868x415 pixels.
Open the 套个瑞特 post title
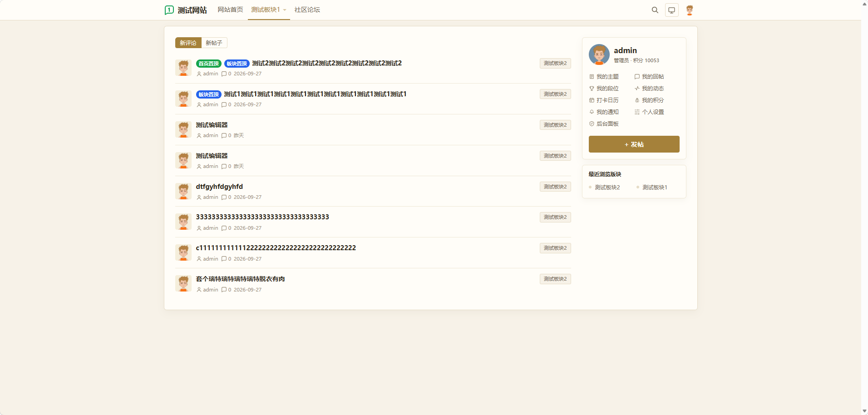[x=240, y=279]
